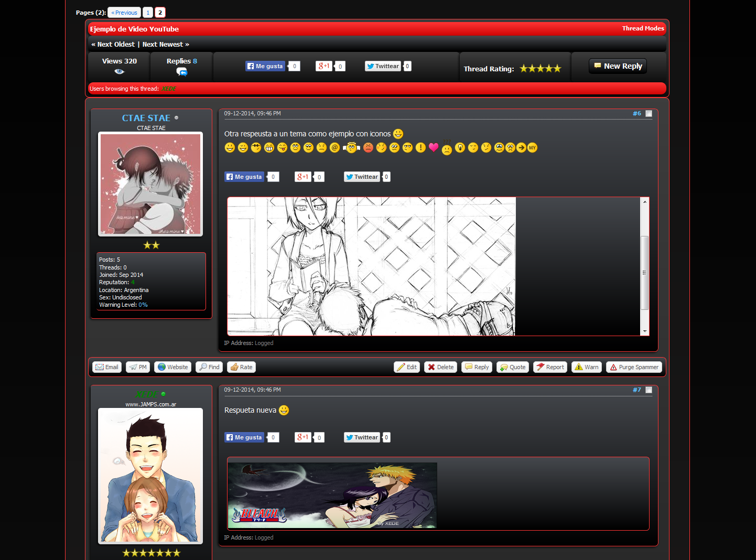Click the signature box scrollbar thumb
756x560 pixels.
pos(645,273)
